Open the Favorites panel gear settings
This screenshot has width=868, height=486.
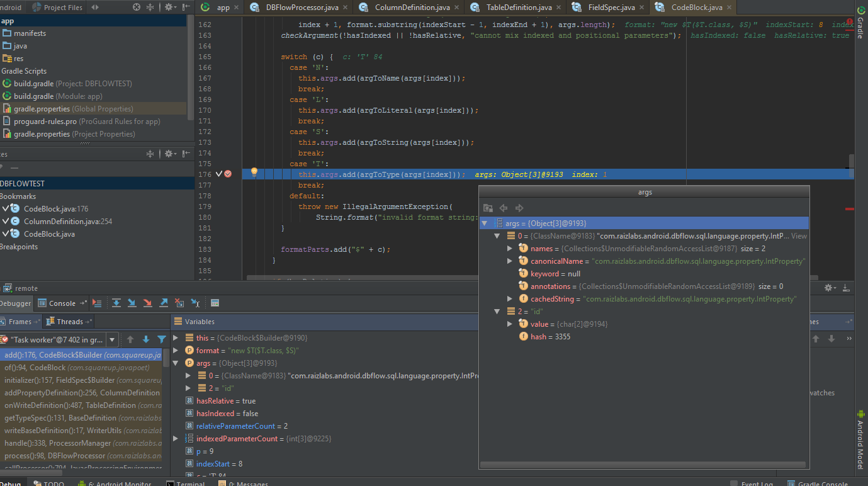click(x=170, y=154)
